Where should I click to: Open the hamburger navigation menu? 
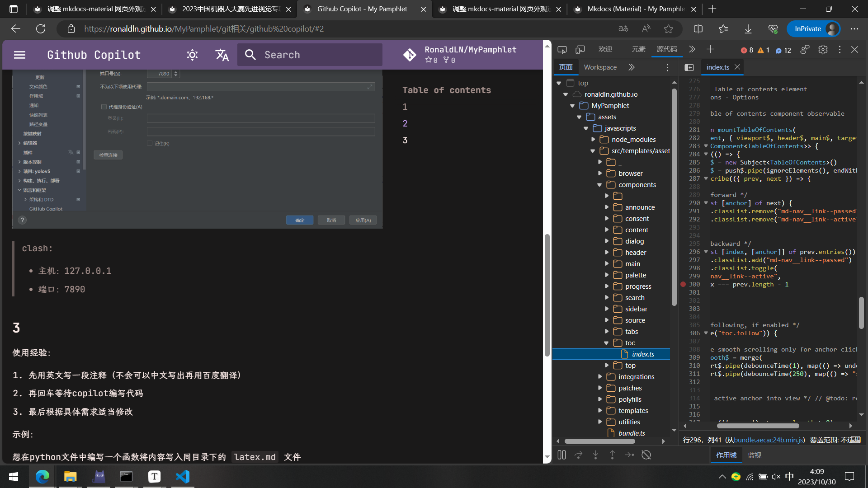tap(19, 55)
